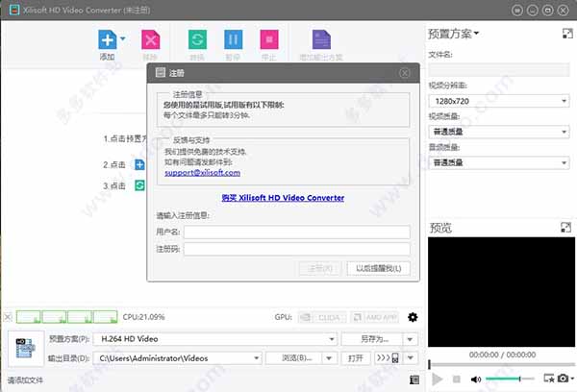Open the snapshot dropdown arrow beside the camera
The width and height of the screenshot is (577, 392).
coord(572,379)
